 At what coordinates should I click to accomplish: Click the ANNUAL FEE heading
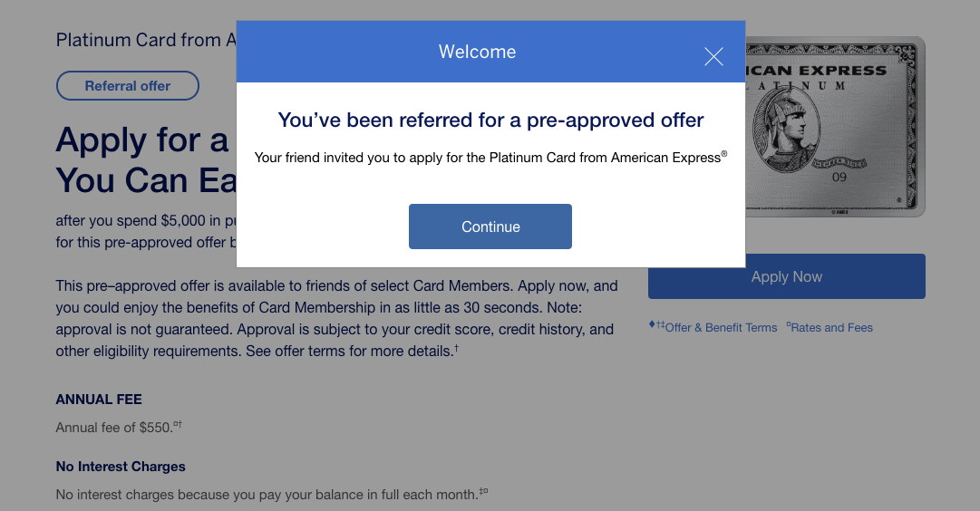click(x=99, y=400)
